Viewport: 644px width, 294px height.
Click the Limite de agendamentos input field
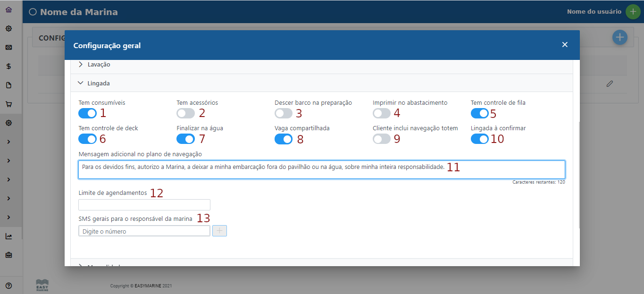tap(144, 204)
